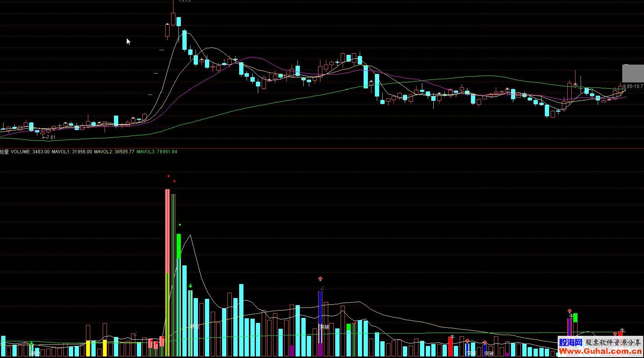
Task: Click the far-right 牛 label near the chart edge
Action: [x=622, y=330]
